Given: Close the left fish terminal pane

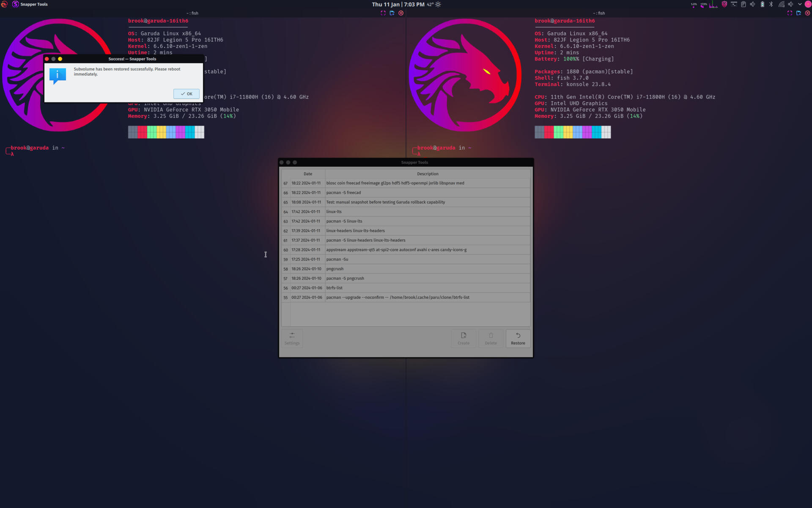Looking at the screenshot, I should [401, 13].
